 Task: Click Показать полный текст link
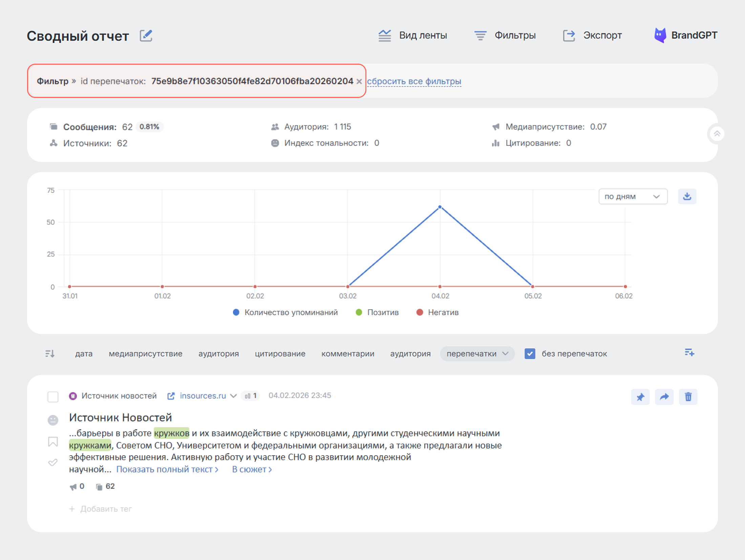(167, 469)
